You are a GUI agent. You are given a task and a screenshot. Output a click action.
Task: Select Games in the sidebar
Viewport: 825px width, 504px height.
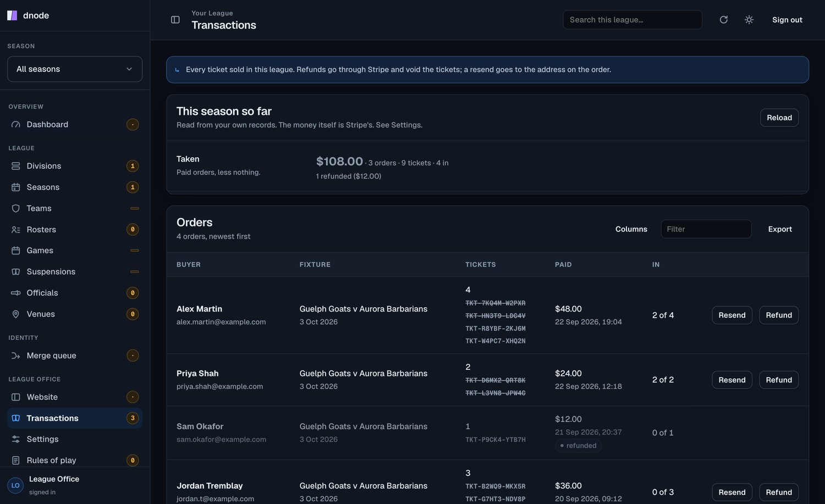(x=75, y=251)
